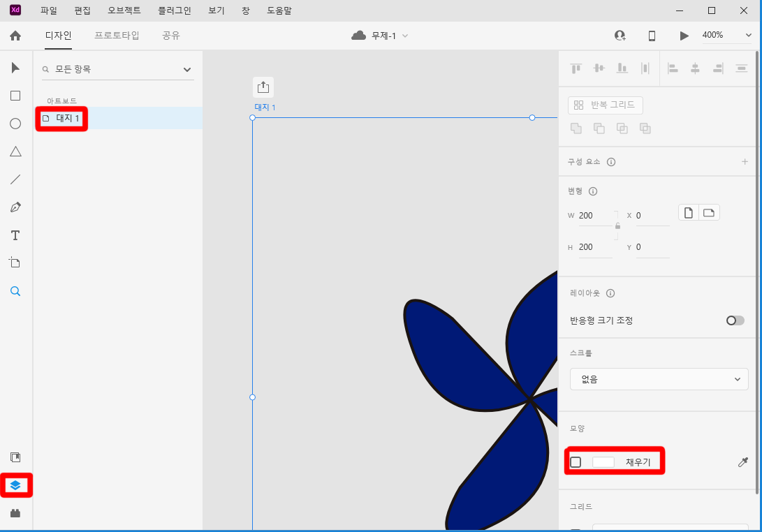Select the Ellipse tool

15,124
